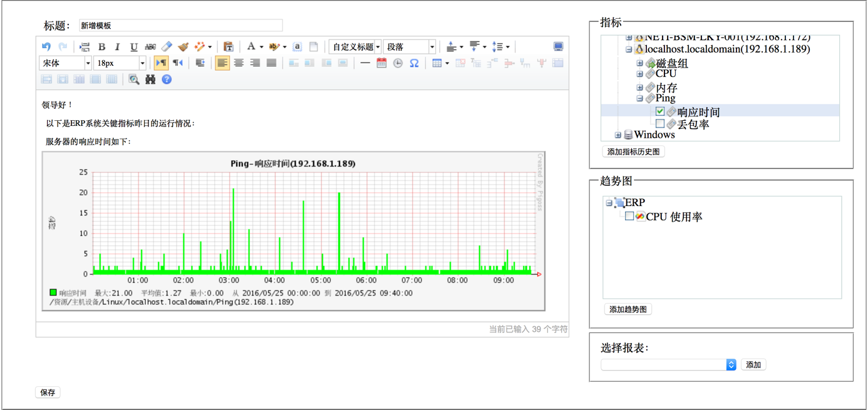Click the binoculars find/replace icon
The width and height of the screenshot is (868, 410).
[x=150, y=79]
